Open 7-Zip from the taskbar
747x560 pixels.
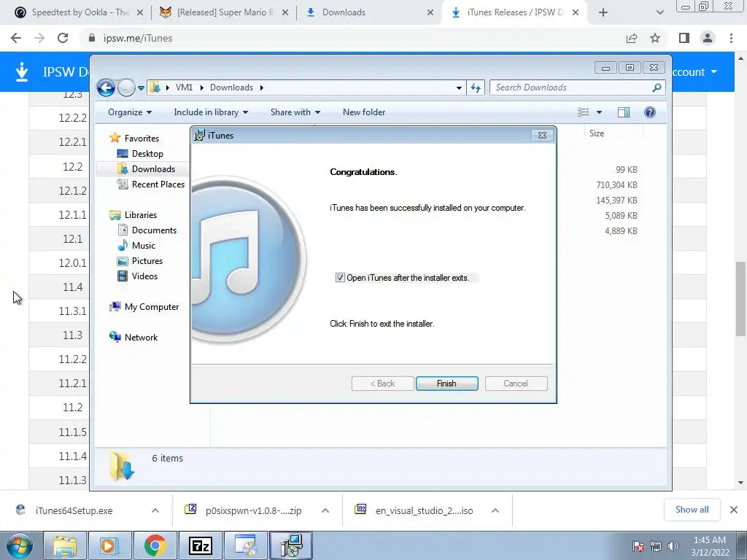[200, 545]
